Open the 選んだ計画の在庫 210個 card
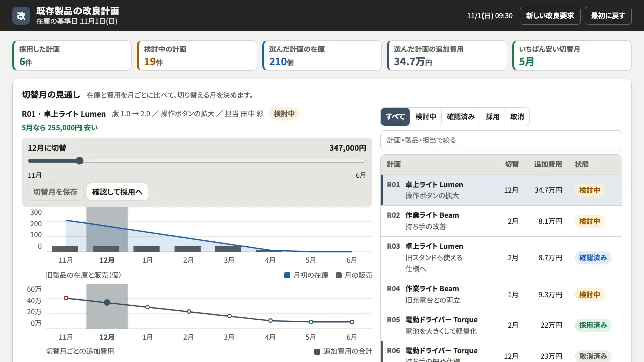 pos(322,56)
